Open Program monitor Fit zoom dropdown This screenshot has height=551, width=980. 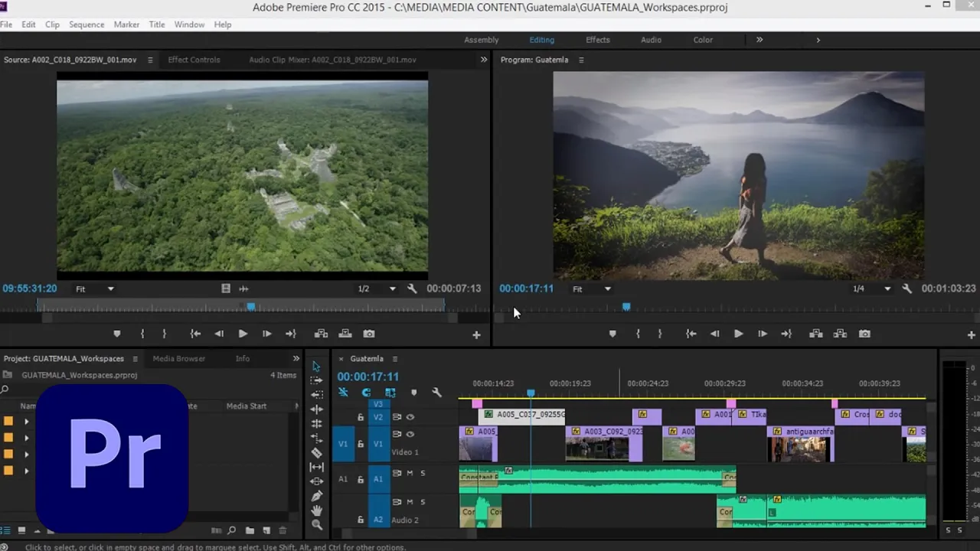coord(592,289)
